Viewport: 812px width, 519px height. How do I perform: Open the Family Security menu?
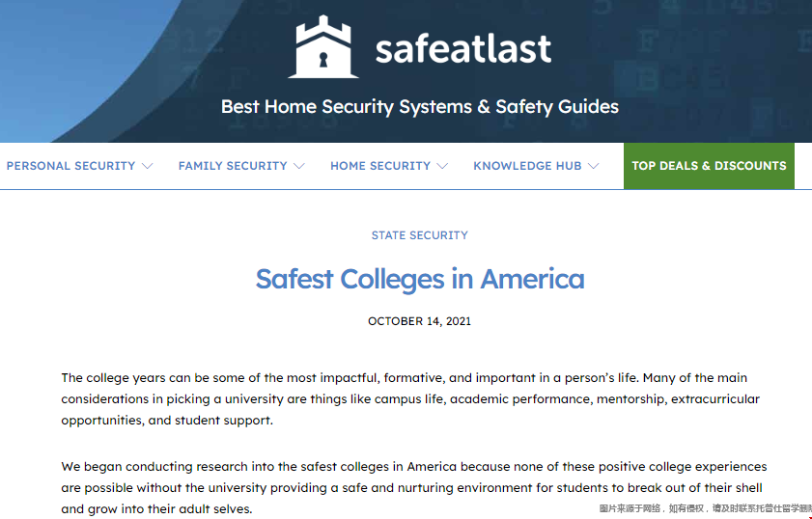click(233, 166)
